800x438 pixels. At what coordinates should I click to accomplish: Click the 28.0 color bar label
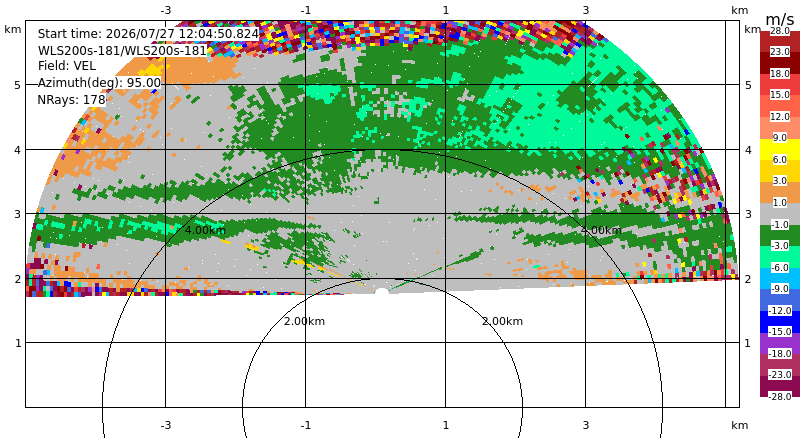[780, 31]
